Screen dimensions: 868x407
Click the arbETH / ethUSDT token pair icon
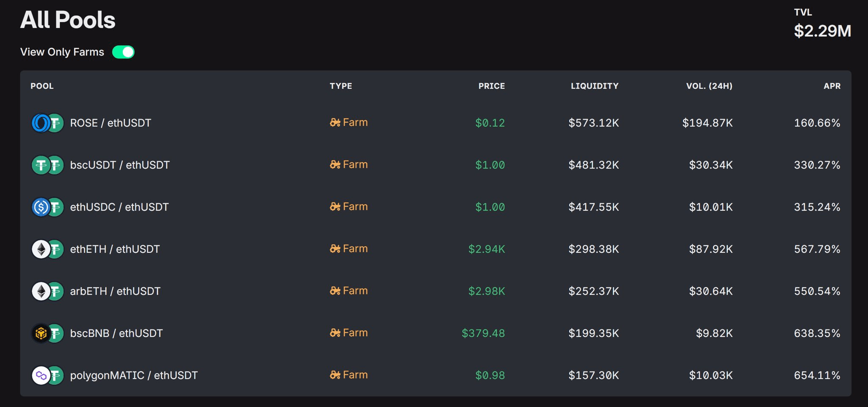[x=47, y=291]
